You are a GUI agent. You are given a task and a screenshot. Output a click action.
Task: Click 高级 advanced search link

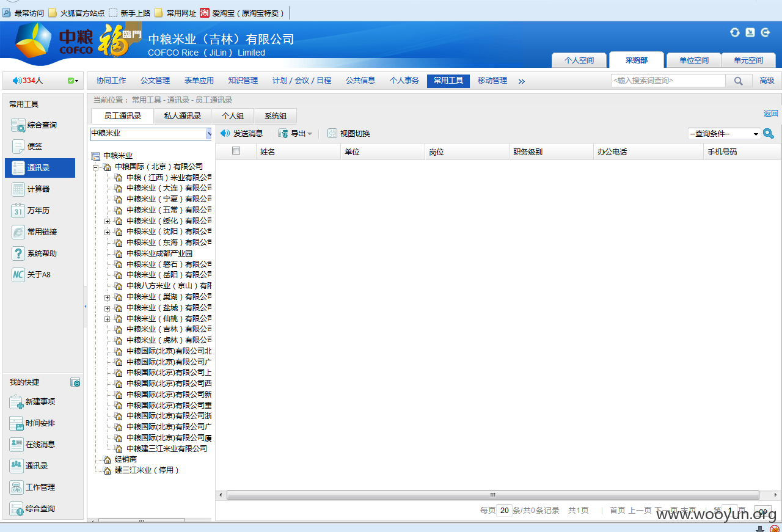coord(767,81)
